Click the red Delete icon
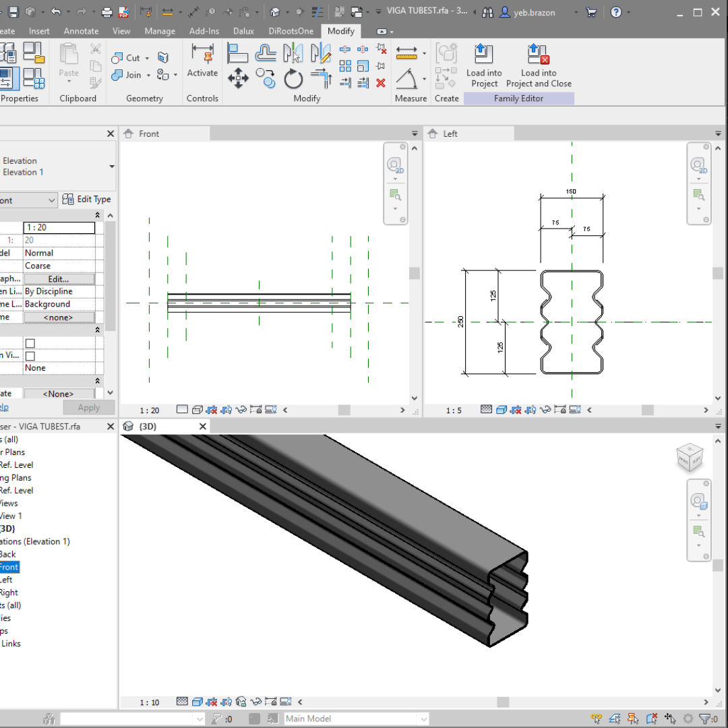Screen dimensions: 728x728 point(381,83)
